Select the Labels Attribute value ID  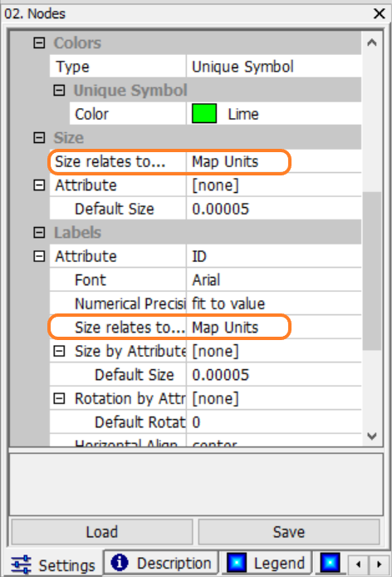tap(273, 256)
